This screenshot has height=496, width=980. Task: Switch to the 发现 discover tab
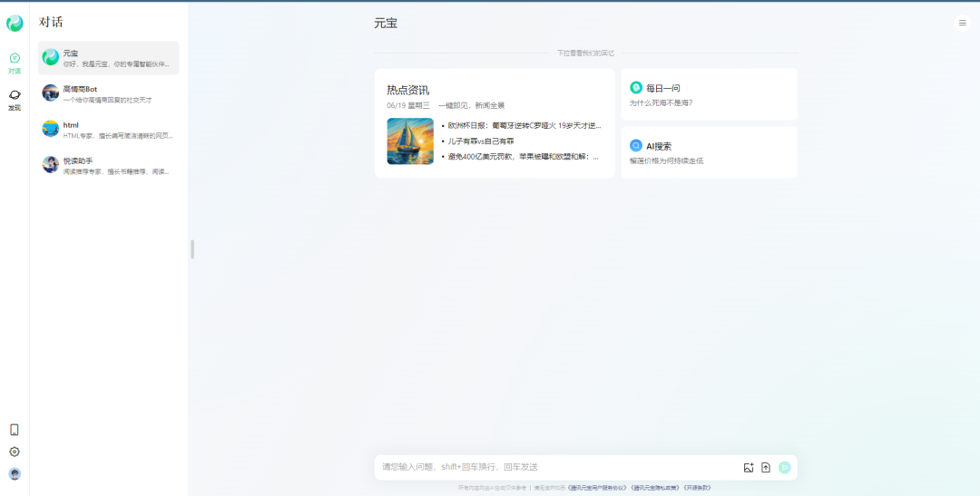click(15, 100)
